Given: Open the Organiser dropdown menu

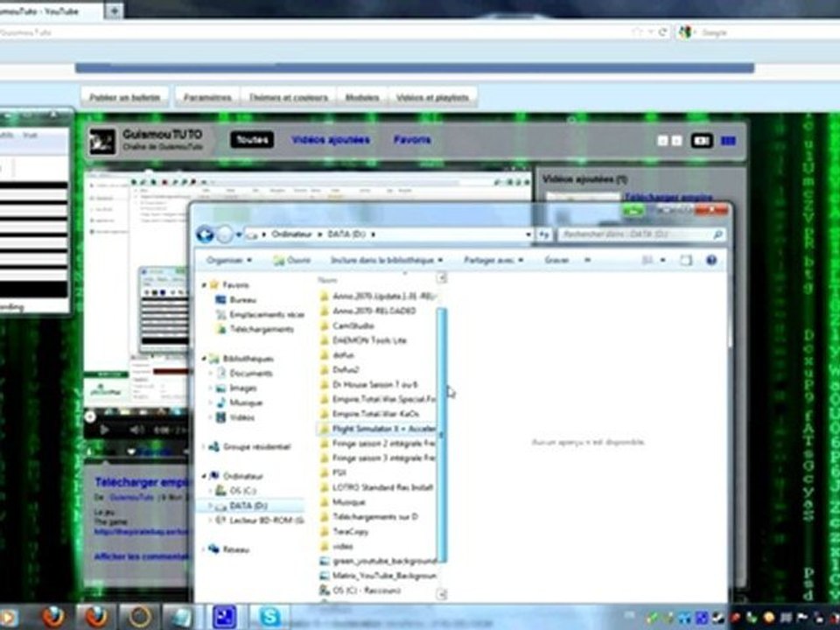Looking at the screenshot, I should coord(229,260).
